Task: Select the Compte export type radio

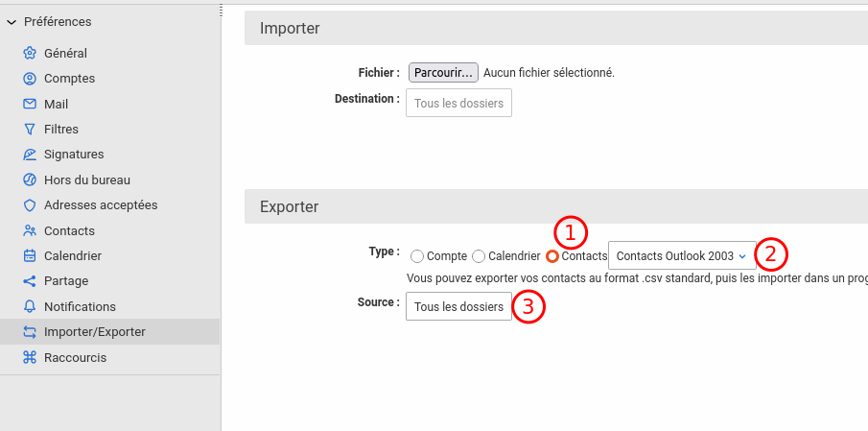Action: coord(417,256)
